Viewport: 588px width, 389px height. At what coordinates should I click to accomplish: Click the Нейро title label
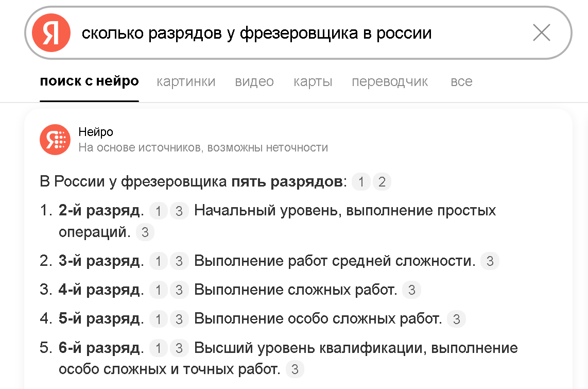[96, 132]
